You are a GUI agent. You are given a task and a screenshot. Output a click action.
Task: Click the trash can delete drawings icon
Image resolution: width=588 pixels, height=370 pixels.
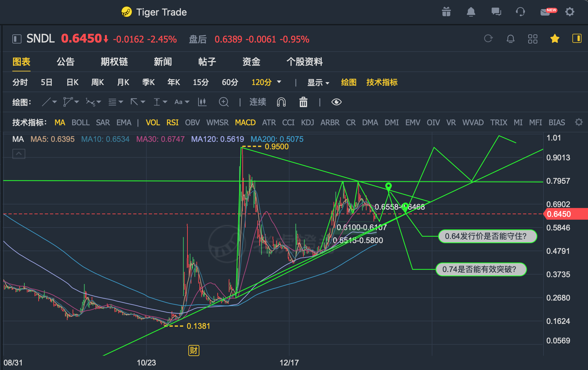click(x=303, y=102)
